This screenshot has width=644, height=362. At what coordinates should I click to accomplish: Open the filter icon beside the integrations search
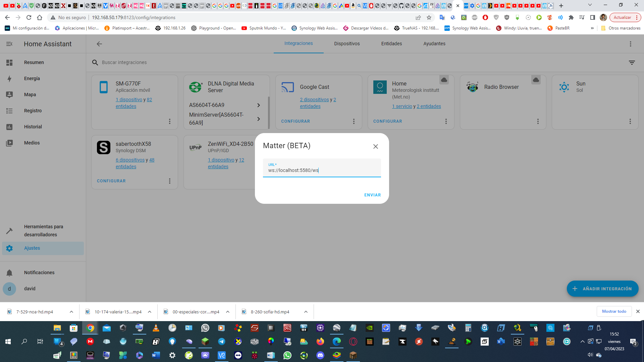tap(632, 63)
